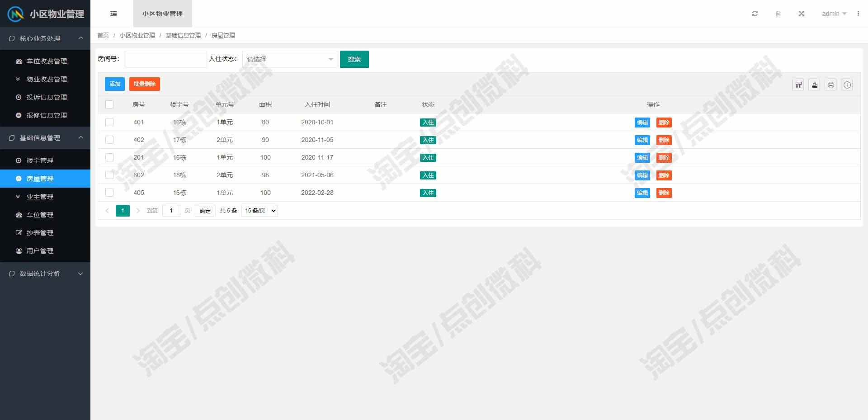868x420 pixels.
Task: Click the 搜索 search button
Action: pos(354,59)
